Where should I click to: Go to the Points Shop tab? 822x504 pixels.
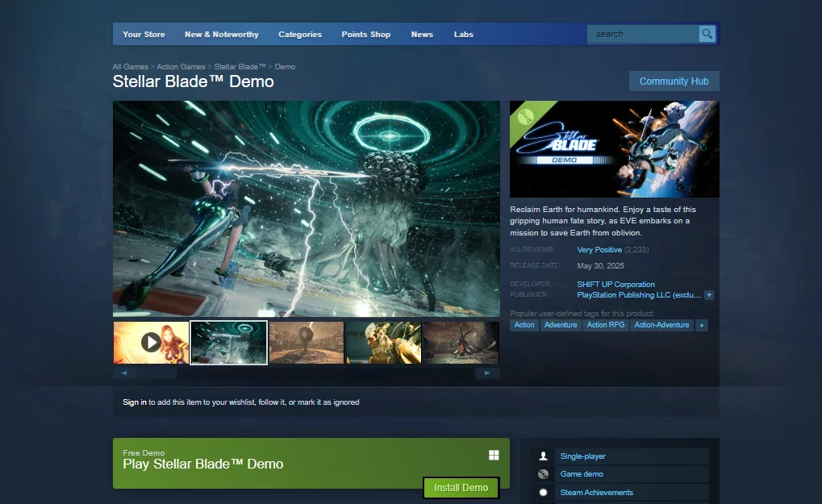[365, 35]
